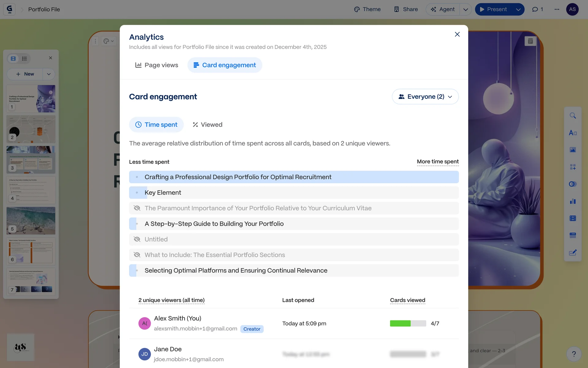Switch metric to Viewed

pos(207,125)
